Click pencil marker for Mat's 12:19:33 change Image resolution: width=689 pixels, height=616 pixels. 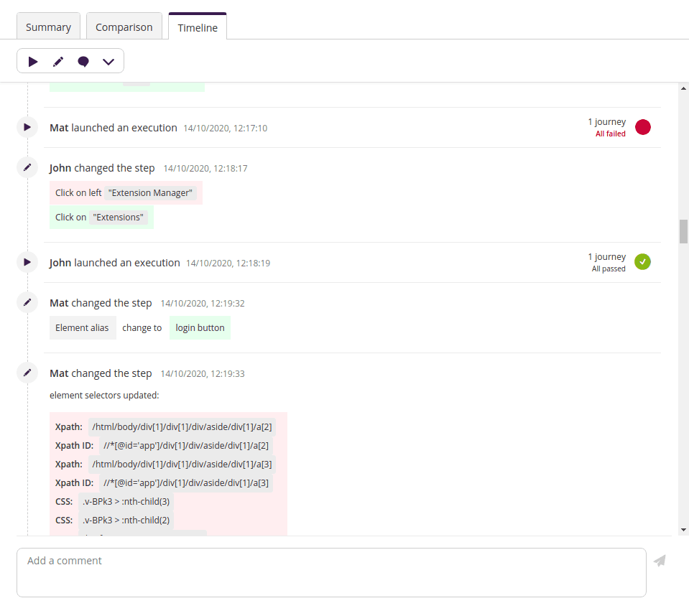27,373
